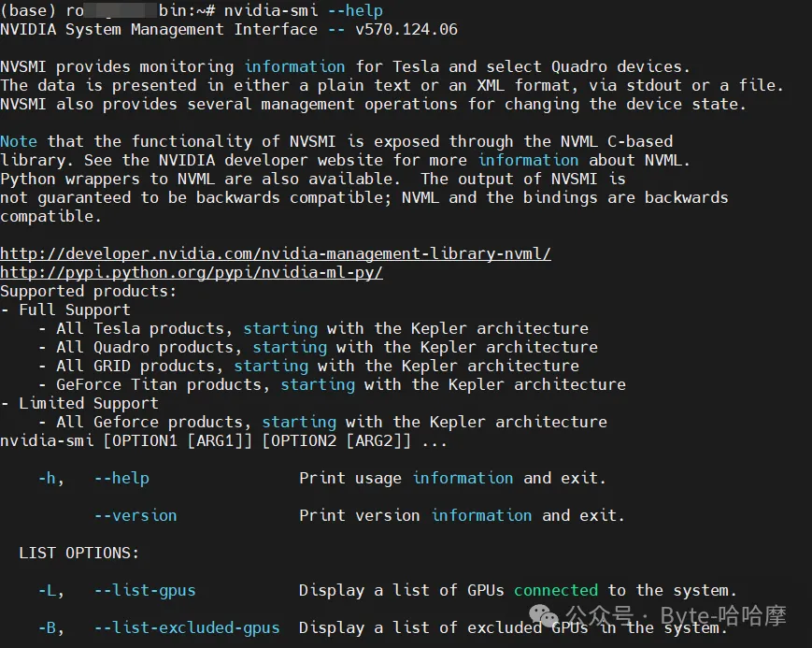Click the "-L" short flag
The height and width of the screenshot is (648, 812).
coord(51,590)
